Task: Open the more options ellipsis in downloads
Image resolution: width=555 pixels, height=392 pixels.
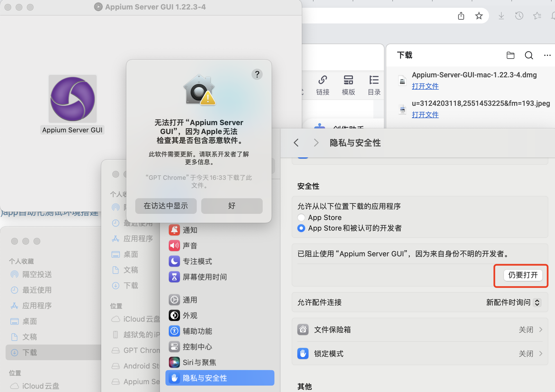Action: pyautogui.click(x=547, y=55)
